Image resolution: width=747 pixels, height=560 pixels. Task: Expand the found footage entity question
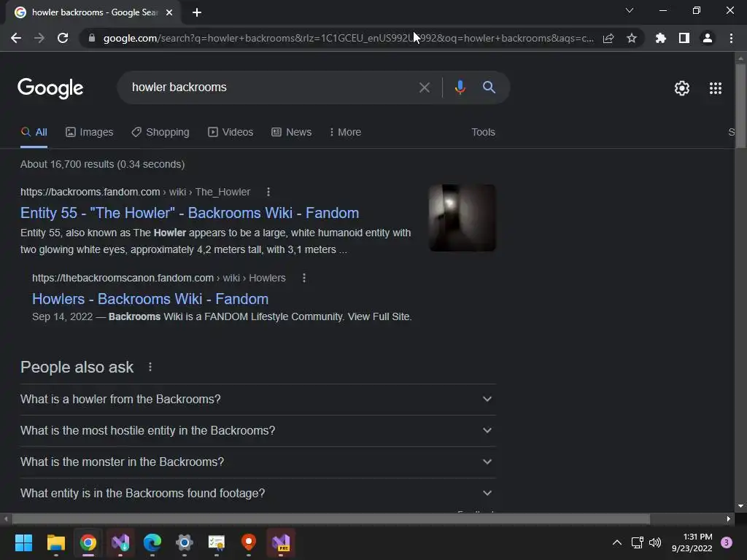tap(258, 494)
